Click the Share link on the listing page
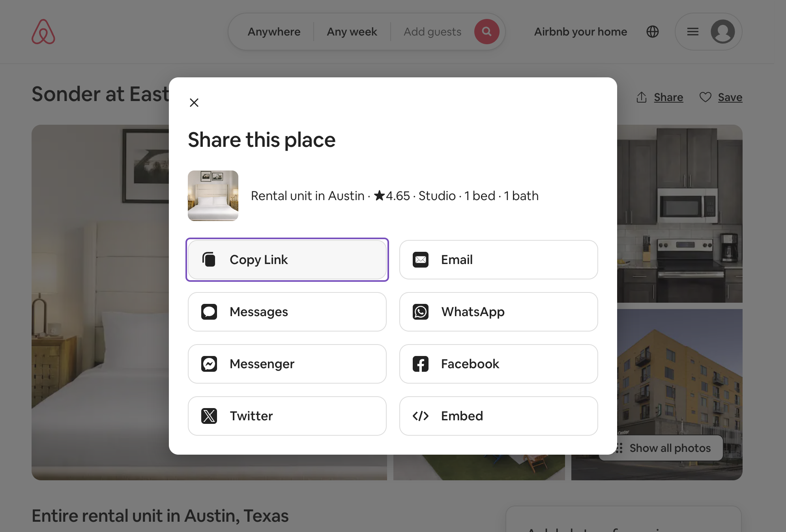This screenshot has height=532, width=786. pos(668,97)
